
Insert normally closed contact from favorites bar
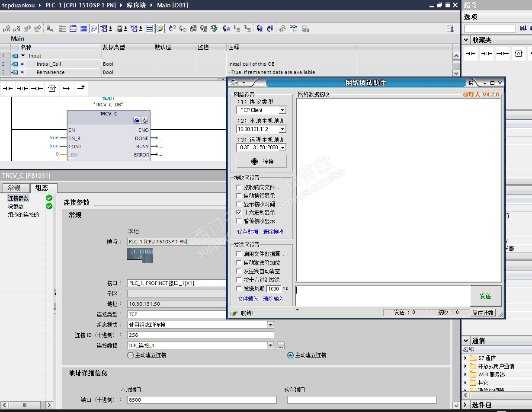pyautogui.click(x=22, y=89)
